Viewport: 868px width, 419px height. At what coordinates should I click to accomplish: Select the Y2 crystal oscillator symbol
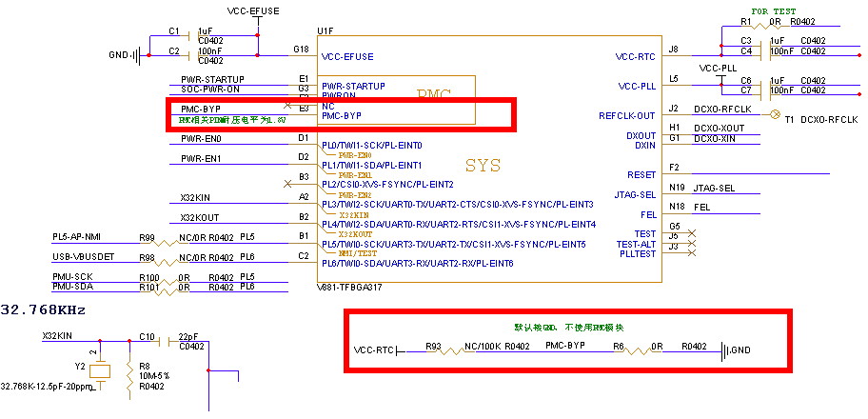coord(107,371)
